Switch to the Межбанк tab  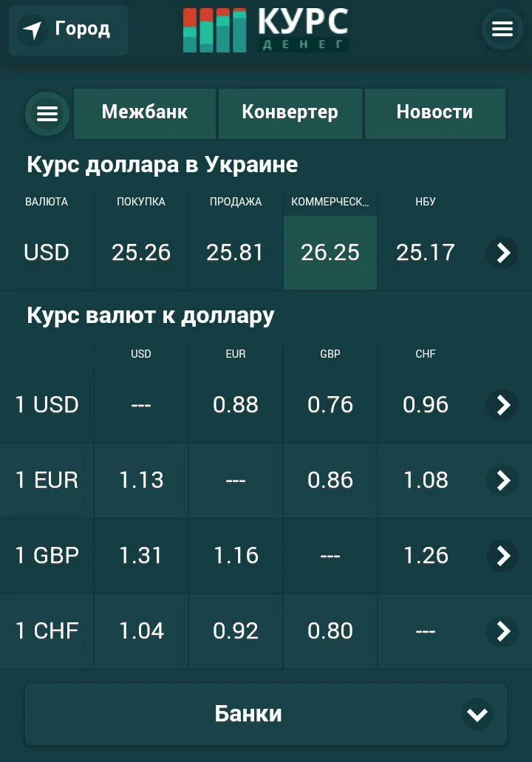(144, 113)
